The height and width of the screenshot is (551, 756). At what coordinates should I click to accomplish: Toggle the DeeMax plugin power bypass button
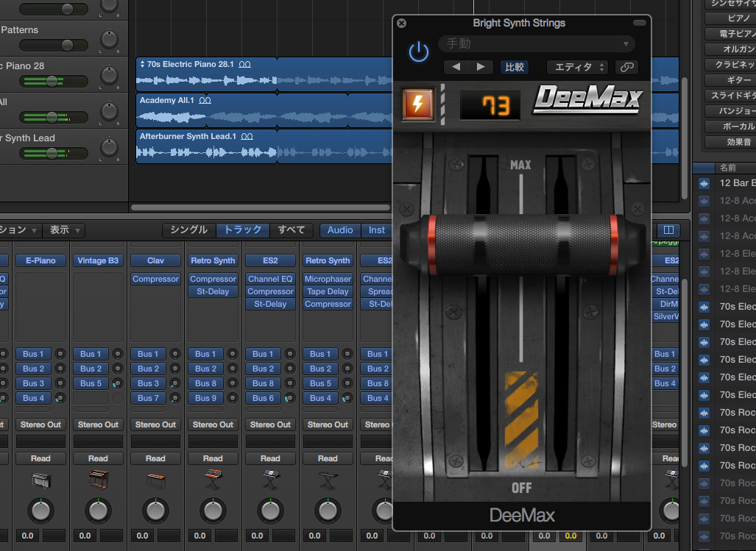419,51
